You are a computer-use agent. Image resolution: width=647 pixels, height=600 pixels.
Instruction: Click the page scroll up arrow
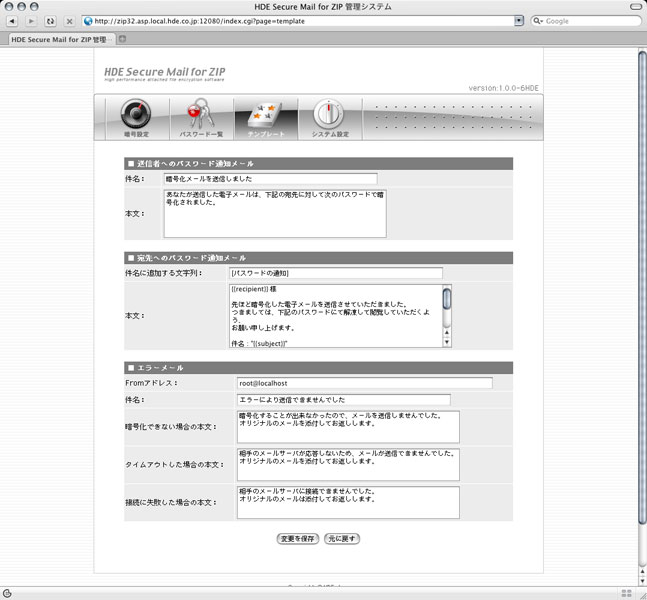[642, 572]
